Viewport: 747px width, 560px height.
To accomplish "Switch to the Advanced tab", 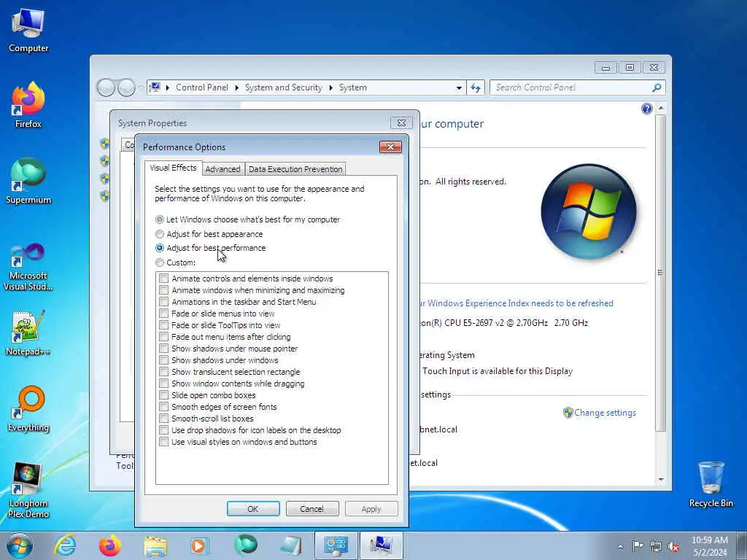I will click(x=222, y=169).
